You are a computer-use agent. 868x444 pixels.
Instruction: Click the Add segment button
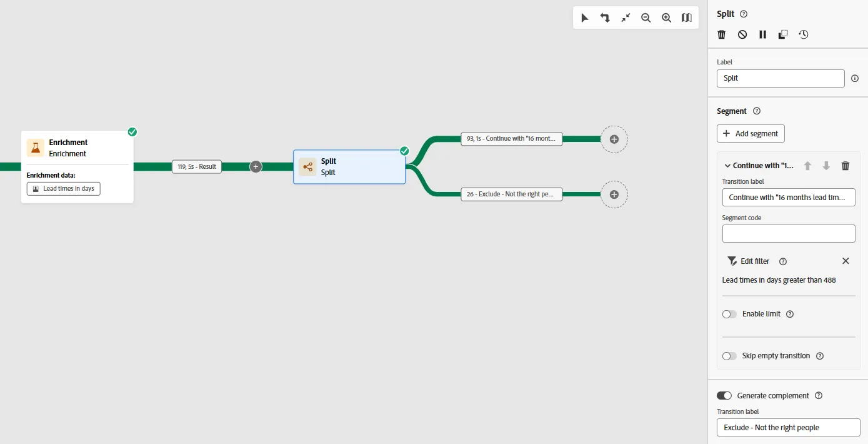[751, 133]
